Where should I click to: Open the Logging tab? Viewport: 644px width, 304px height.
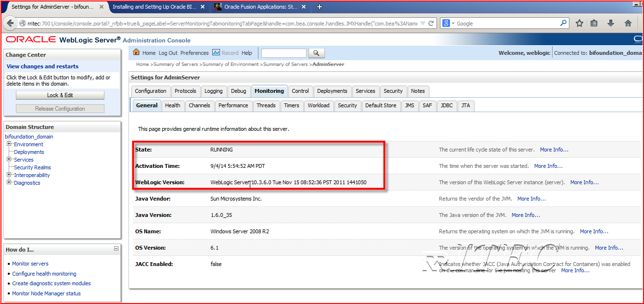213,91
